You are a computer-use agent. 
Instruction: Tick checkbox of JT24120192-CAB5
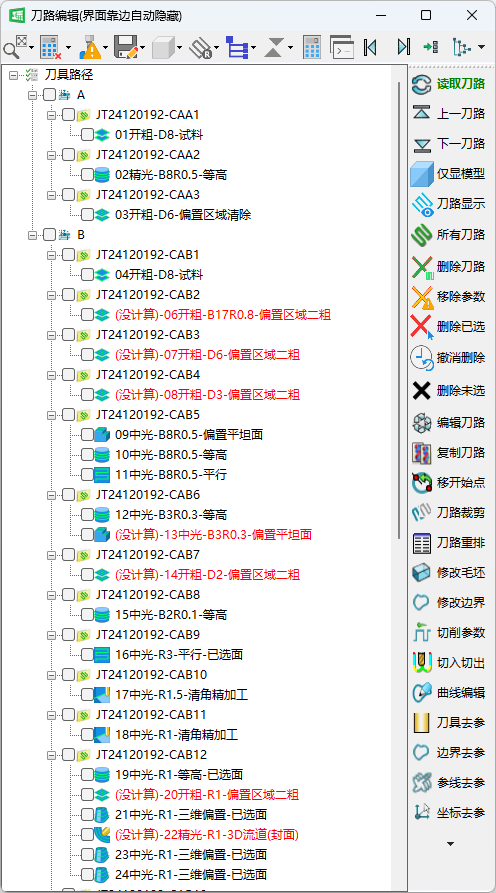coord(68,415)
